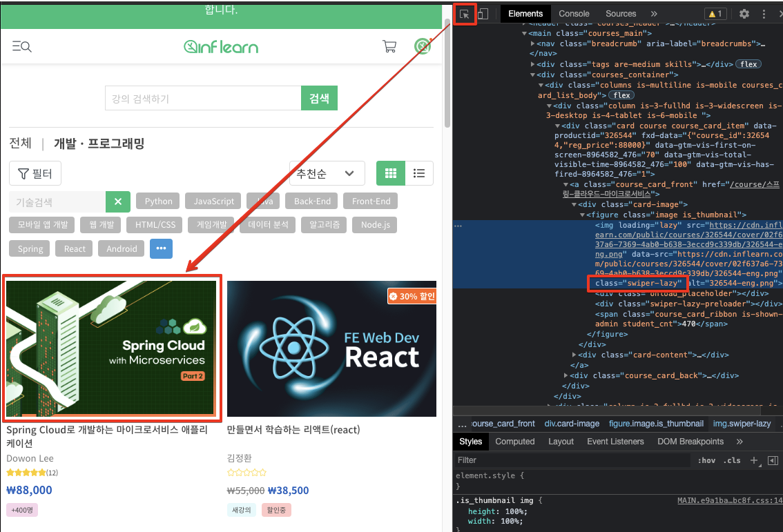The width and height of the screenshot is (783, 532).
Task: Open the FE Web Dev React course thumbnail
Action: coord(331,348)
